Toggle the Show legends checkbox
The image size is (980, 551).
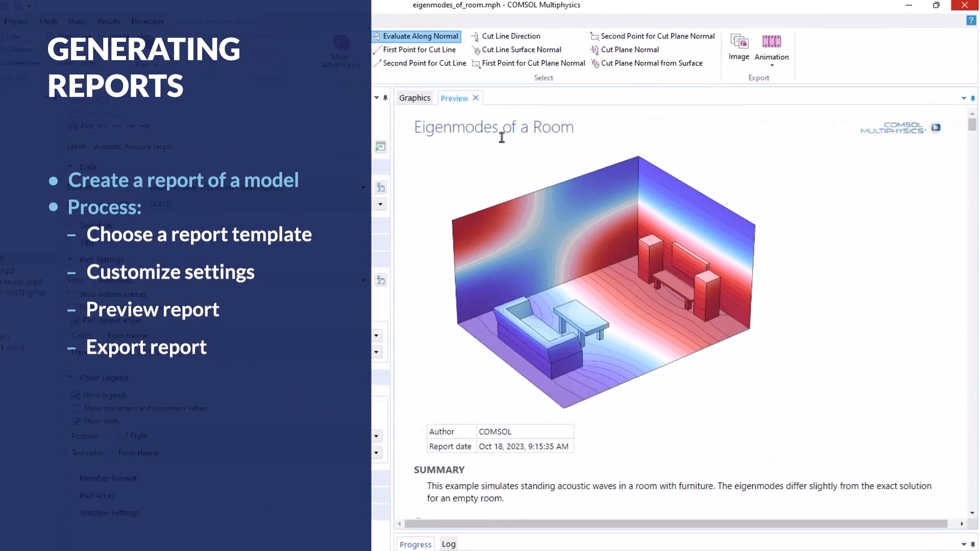pos(77,395)
